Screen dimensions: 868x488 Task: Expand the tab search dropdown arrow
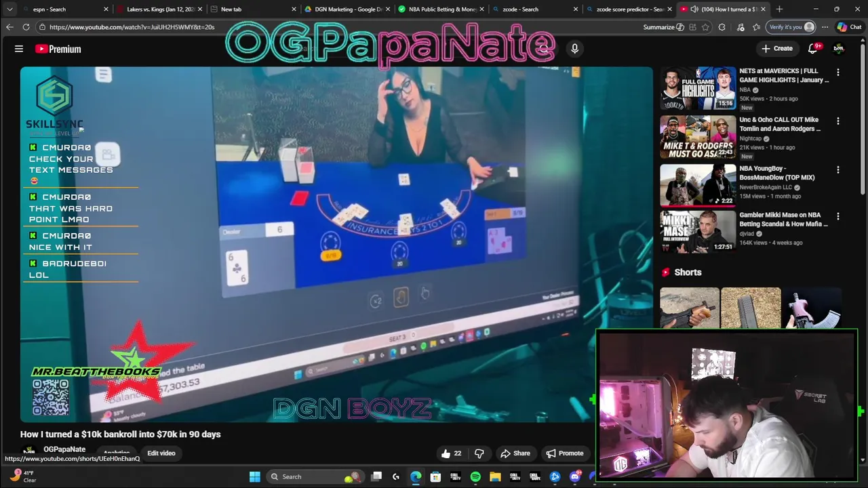coord(9,9)
